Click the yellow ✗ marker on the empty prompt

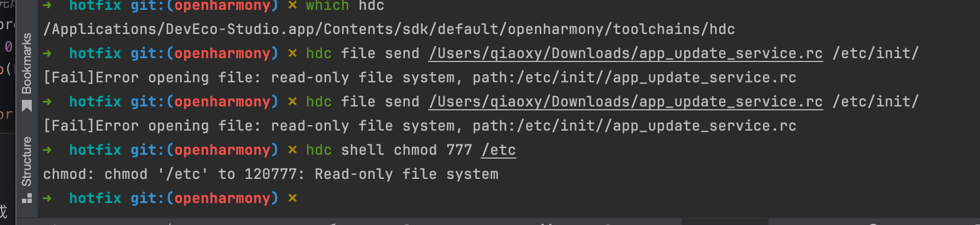coord(293,198)
